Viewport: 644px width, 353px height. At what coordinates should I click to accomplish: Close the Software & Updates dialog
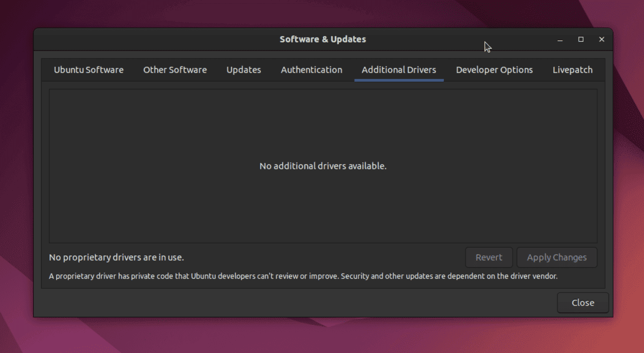pyautogui.click(x=583, y=302)
